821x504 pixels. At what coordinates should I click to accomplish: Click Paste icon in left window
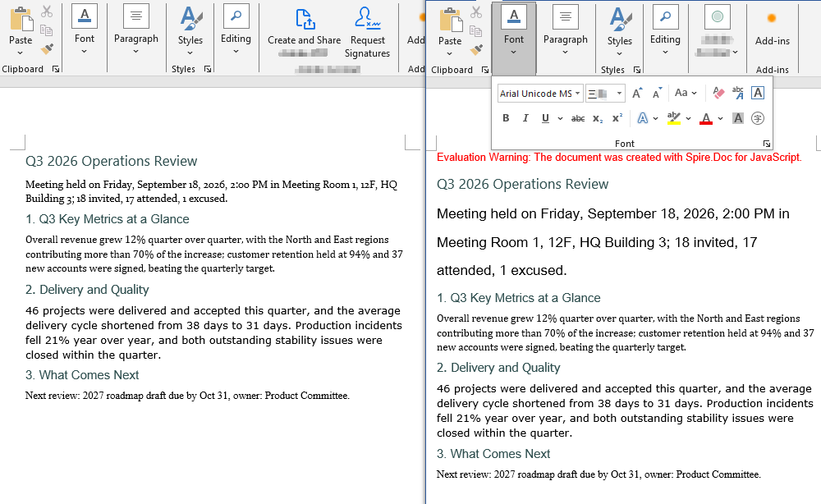[x=21, y=19]
